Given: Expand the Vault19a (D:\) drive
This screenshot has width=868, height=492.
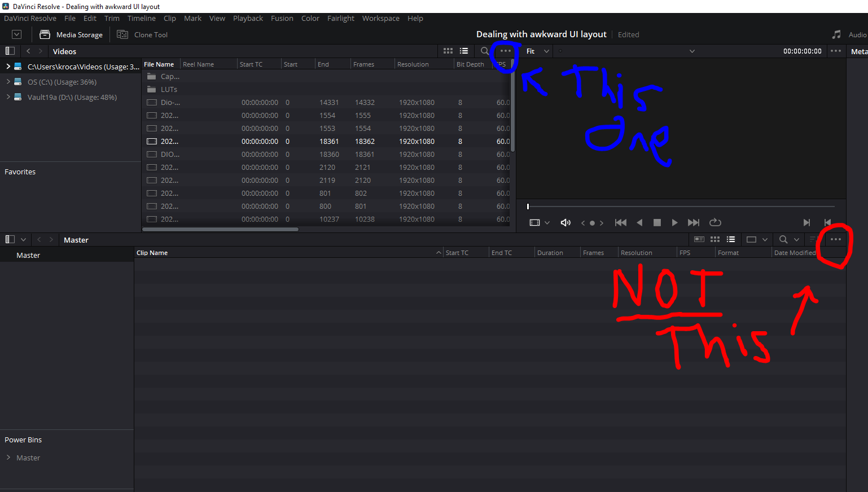Looking at the screenshot, I should (8, 97).
